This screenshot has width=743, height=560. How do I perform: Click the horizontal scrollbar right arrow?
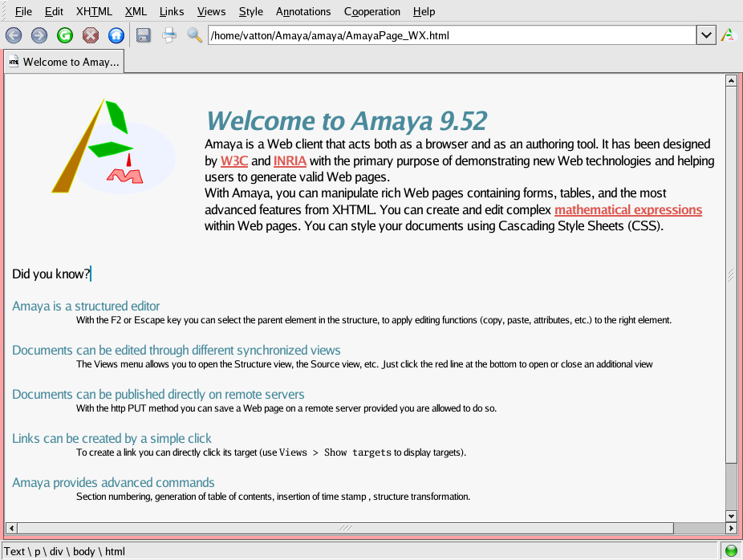731,528
